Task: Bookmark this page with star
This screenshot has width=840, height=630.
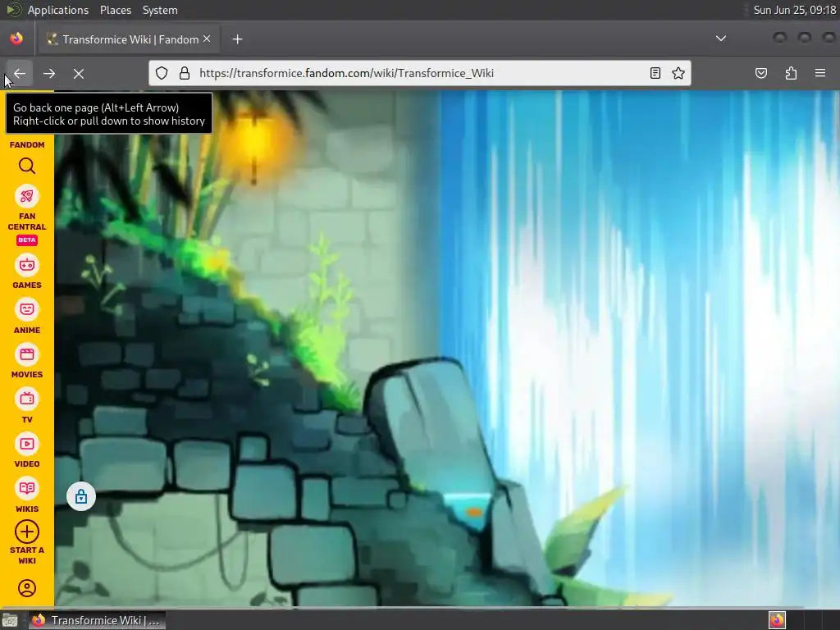Action: pos(678,73)
